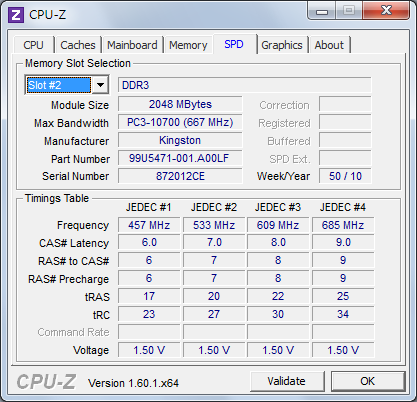Click tRAS value 20
Screen dimensions: 417x402
click(x=214, y=296)
